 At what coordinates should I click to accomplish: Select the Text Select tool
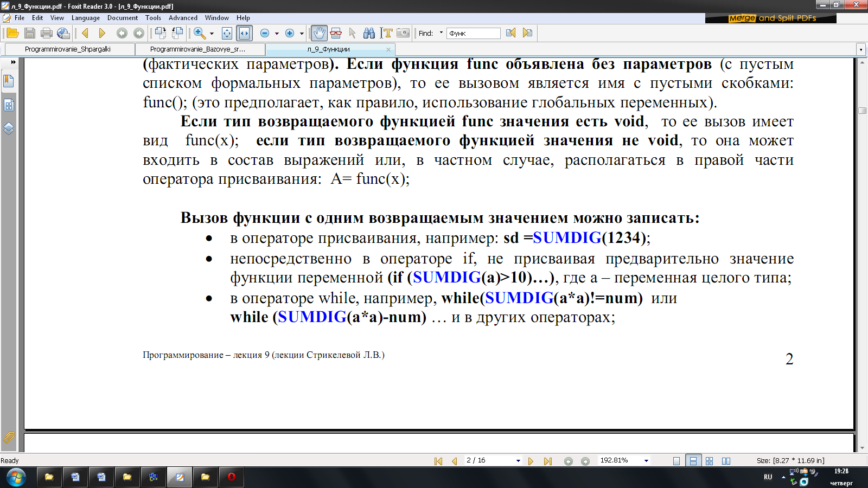[x=386, y=33]
